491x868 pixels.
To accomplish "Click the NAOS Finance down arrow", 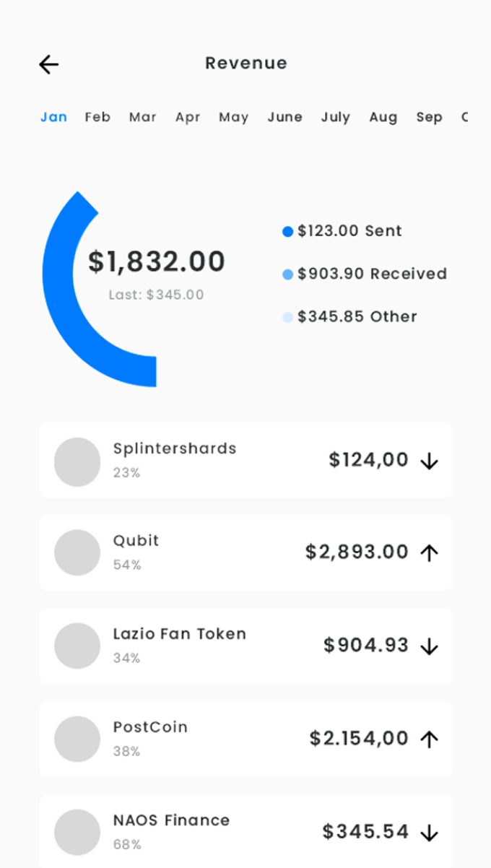I will click(x=430, y=833).
